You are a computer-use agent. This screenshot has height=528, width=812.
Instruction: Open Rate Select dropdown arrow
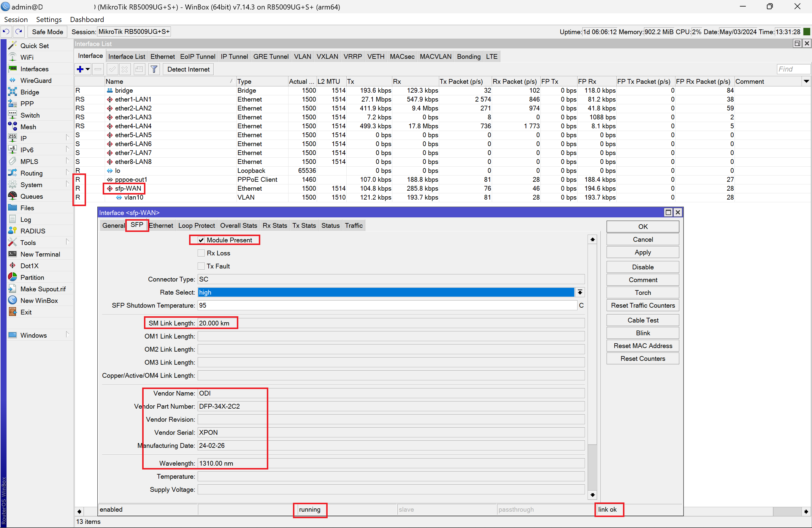[x=580, y=293]
